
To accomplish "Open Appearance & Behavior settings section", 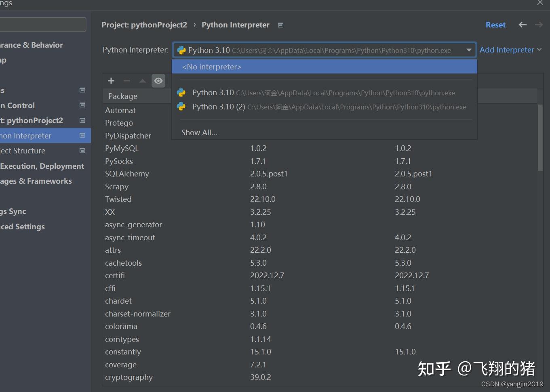I will 32,45.
